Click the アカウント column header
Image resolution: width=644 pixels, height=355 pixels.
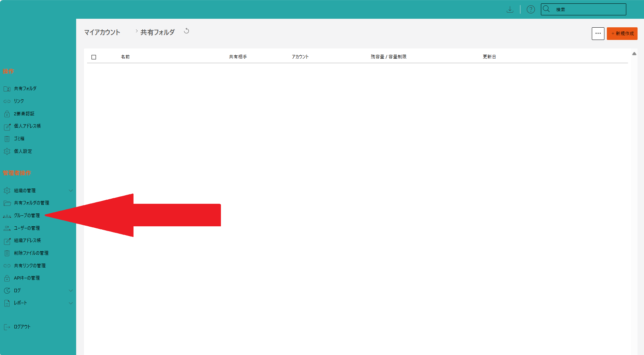(x=300, y=57)
